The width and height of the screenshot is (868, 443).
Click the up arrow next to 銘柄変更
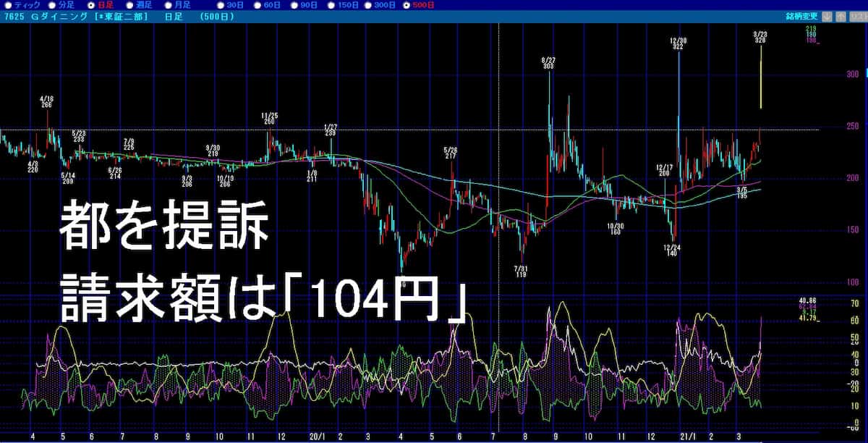[842, 16]
